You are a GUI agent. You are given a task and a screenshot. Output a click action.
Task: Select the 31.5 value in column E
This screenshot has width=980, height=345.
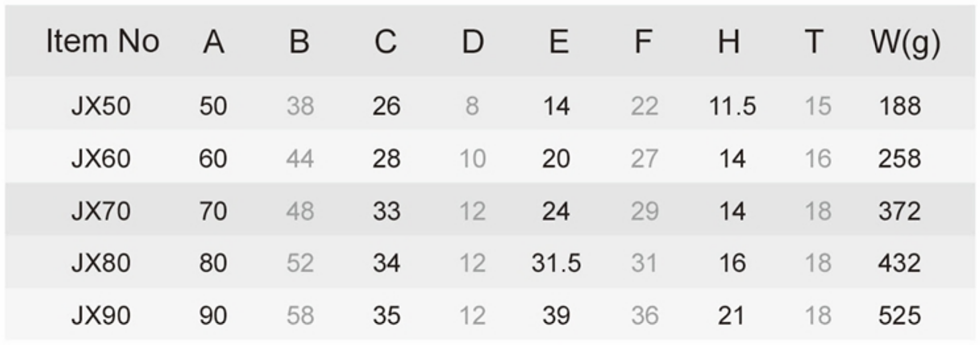[556, 263]
